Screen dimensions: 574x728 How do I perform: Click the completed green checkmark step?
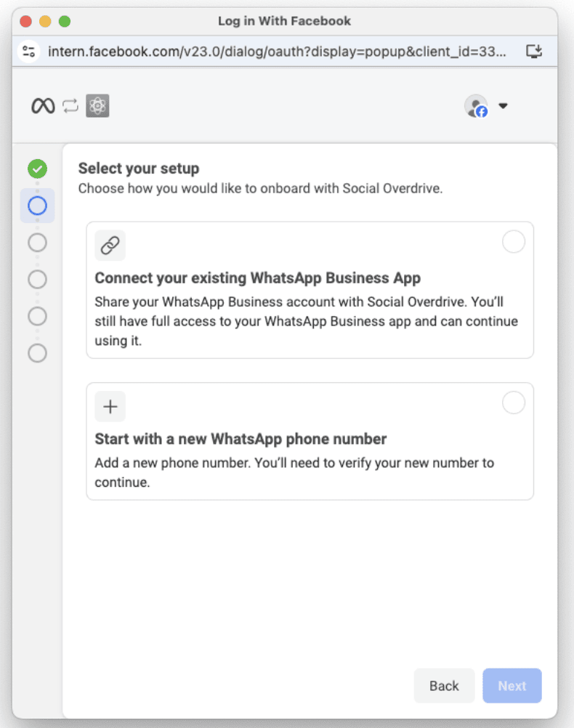37,169
